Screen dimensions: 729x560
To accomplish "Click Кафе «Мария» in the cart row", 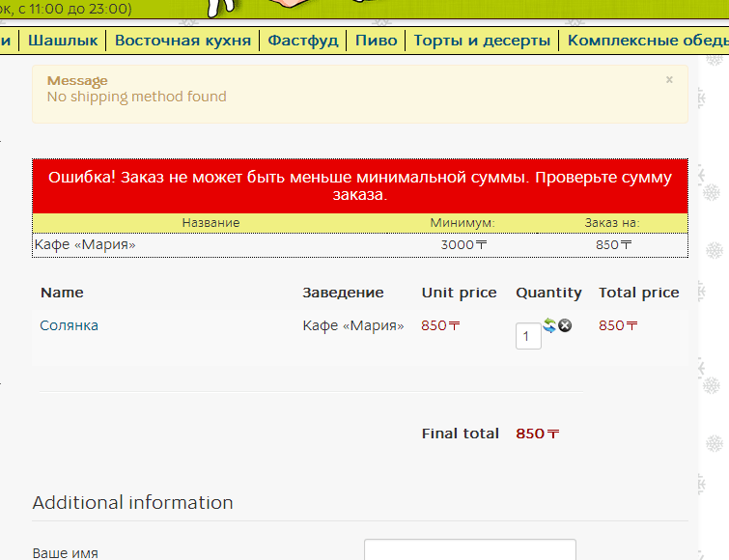I will pos(353,325).
